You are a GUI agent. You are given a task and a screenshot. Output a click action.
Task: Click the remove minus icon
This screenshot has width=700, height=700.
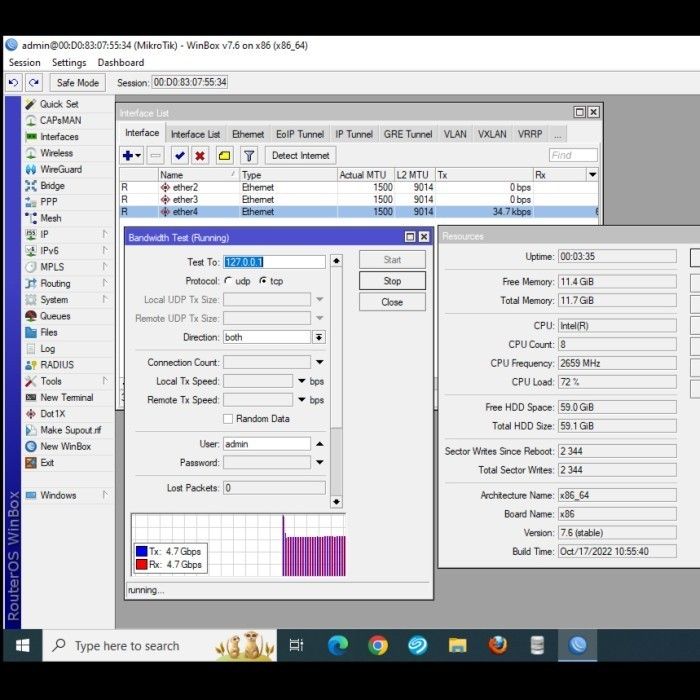pyautogui.click(x=155, y=155)
